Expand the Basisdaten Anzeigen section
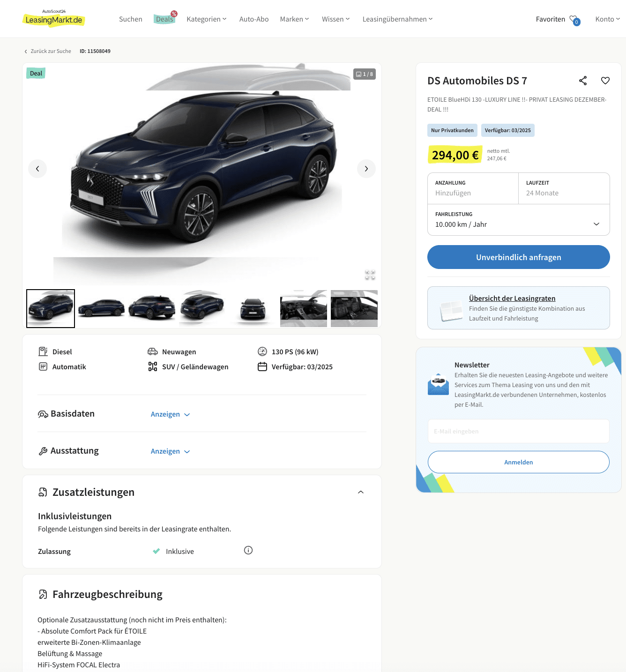626x672 pixels. [170, 414]
